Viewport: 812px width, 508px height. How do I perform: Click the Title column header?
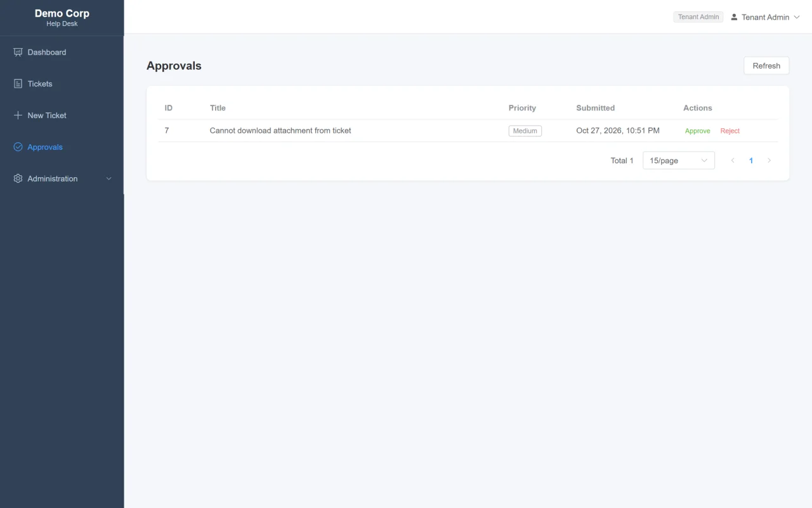tap(218, 108)
